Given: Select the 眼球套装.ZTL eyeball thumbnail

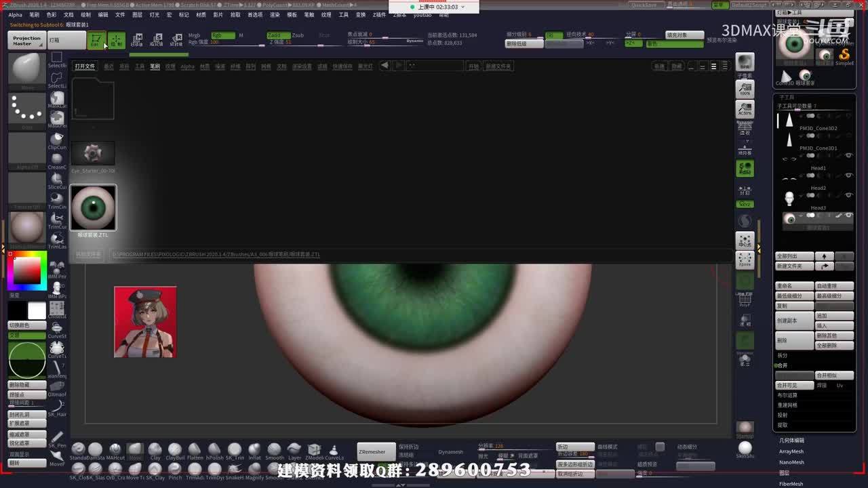Looking at the screenshot, I should tap(93, 208).
